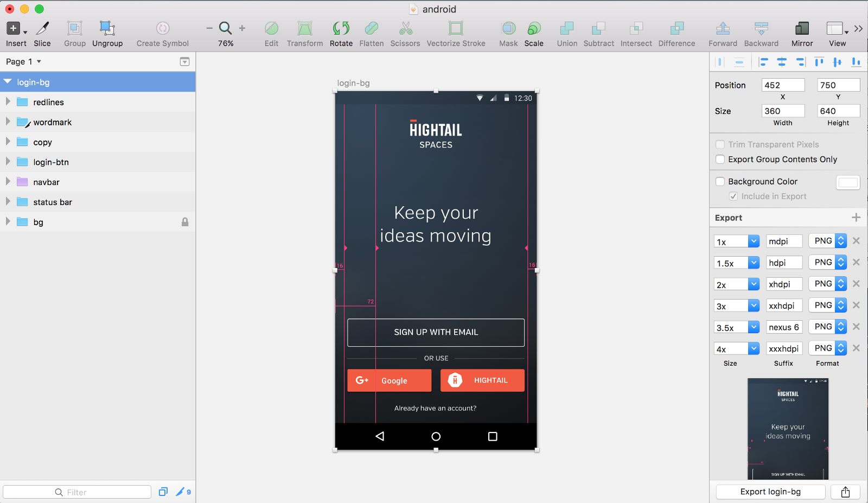This screenshot has height=503, width=868.
Task: Open the 1.5x size dropdown
Action: click(x=754, y=263)
